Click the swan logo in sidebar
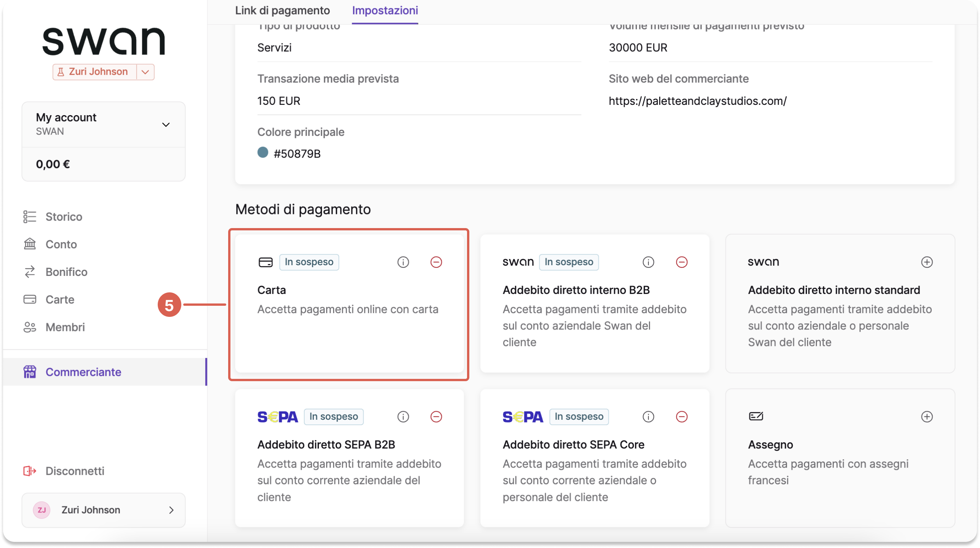The width and height of the screenshot is (980, 548). pos(103,41)
